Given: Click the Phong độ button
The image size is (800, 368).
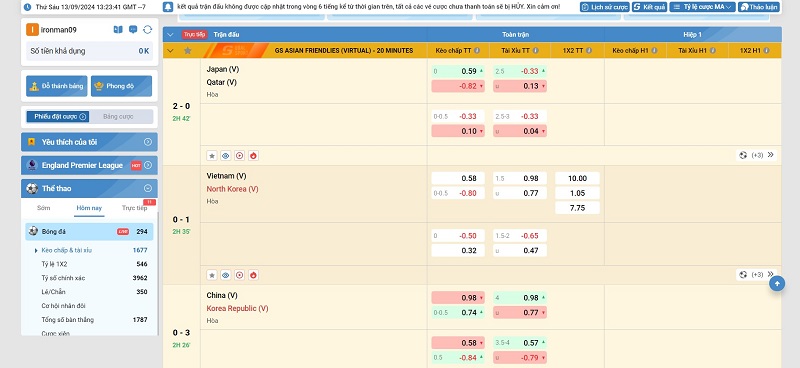Looking at the screenshot, I should pyautogui.click(x=121, y=86).
